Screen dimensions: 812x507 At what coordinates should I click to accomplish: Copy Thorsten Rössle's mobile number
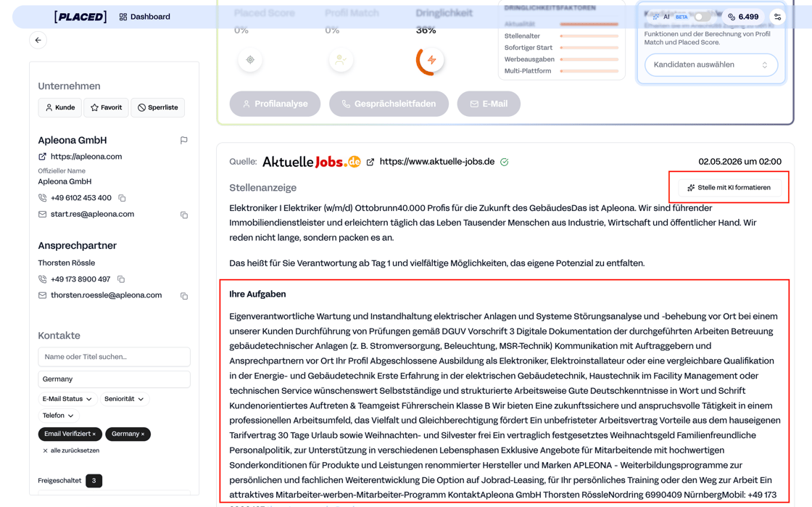point(121,279)
